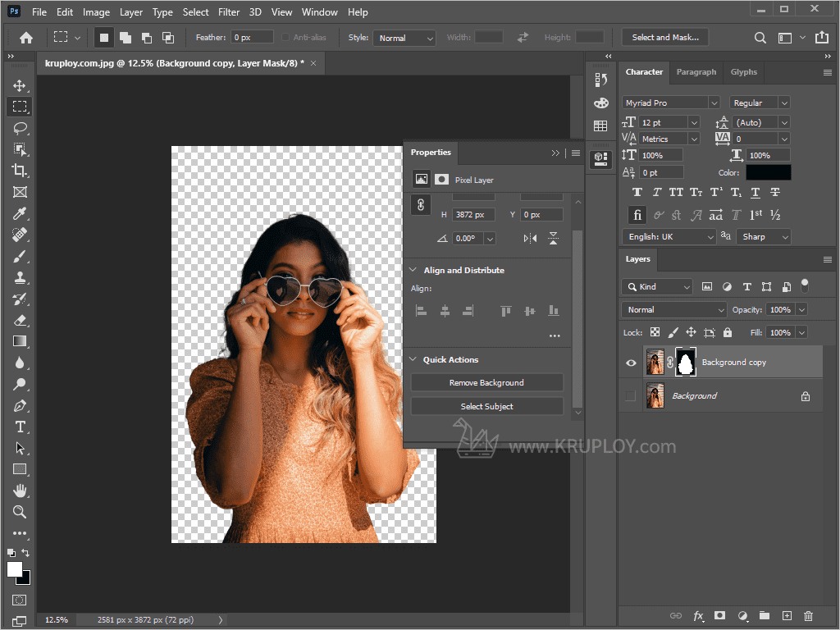Image resolution: width=840 pixels, height=630 pixels.
Task: Select the Hand tool
Action: click(20, 491)
